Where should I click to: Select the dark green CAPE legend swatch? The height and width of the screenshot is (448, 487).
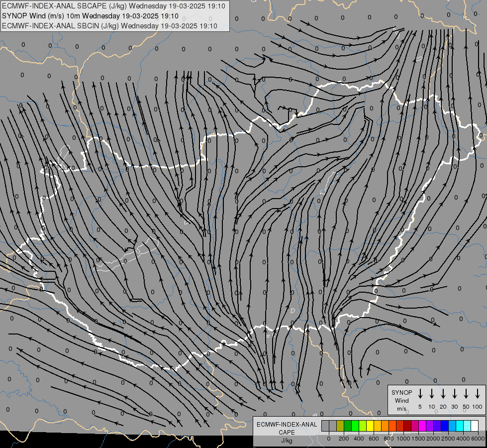348,426
